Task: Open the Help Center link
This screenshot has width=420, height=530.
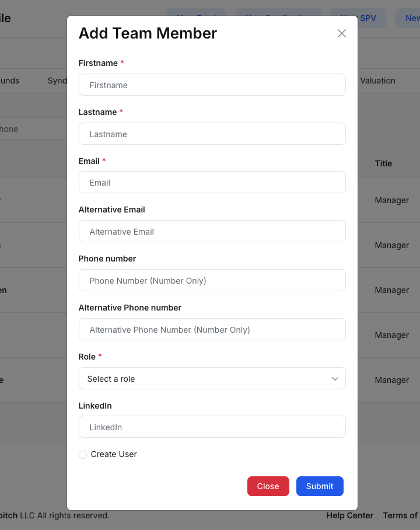Action: (350, 515)
